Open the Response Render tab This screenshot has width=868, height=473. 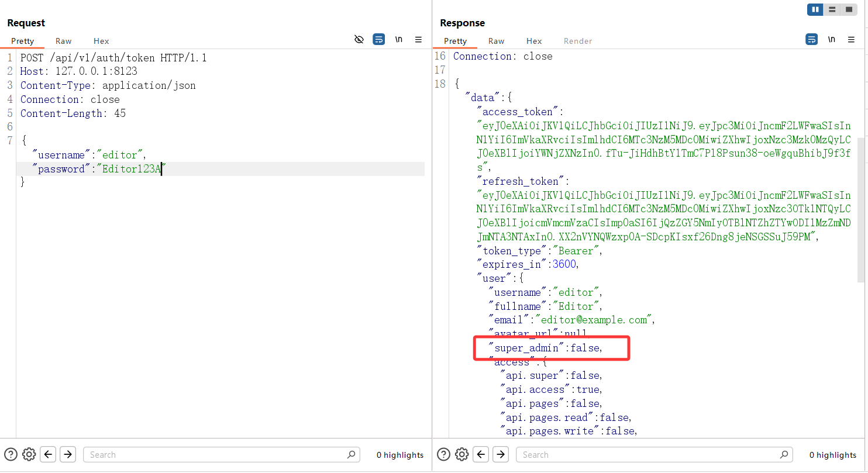pyautogui.click(x=578, y=41)
